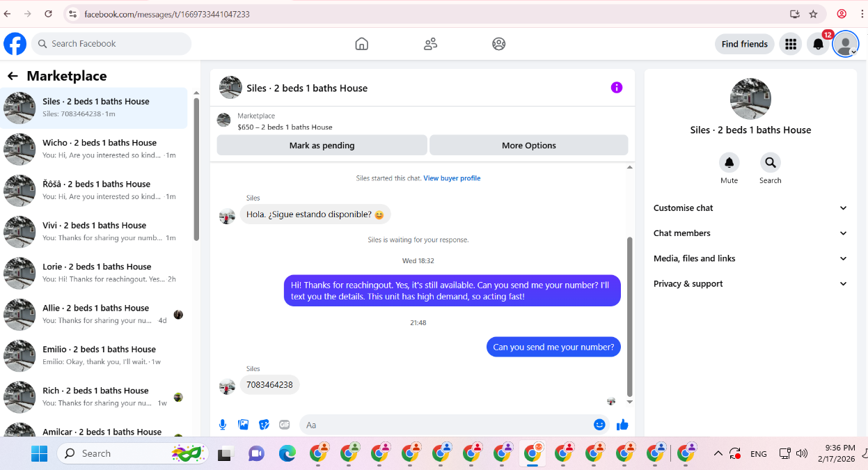
Task: Open Emilio conversation in list
Action: coord(94,356)
